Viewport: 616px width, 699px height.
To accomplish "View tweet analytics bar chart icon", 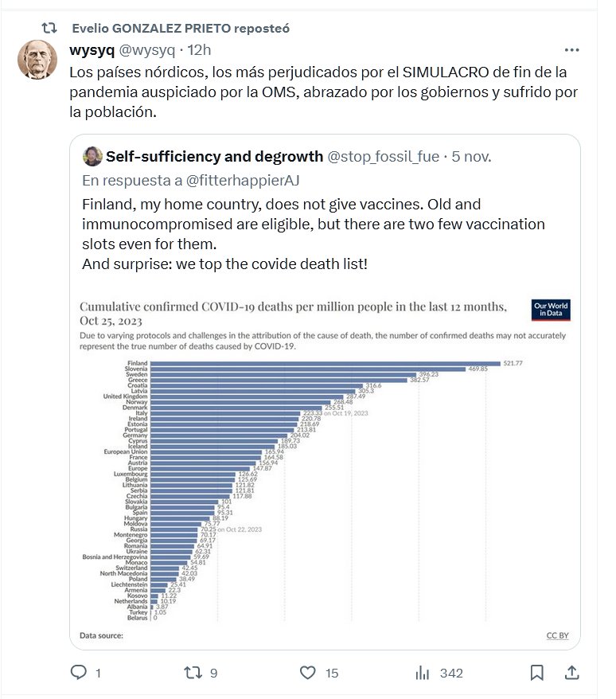I will (423, 673).
